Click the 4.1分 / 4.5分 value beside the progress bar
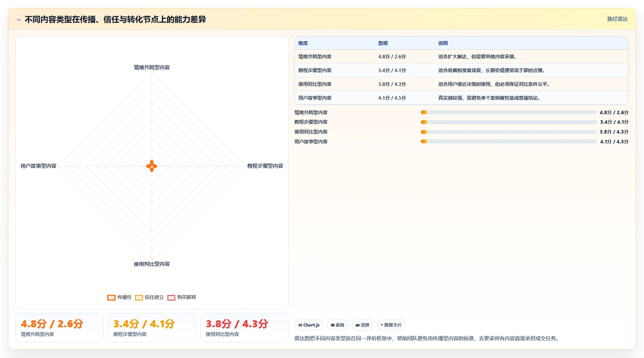 pyautogui.click(x=614, y=142)
